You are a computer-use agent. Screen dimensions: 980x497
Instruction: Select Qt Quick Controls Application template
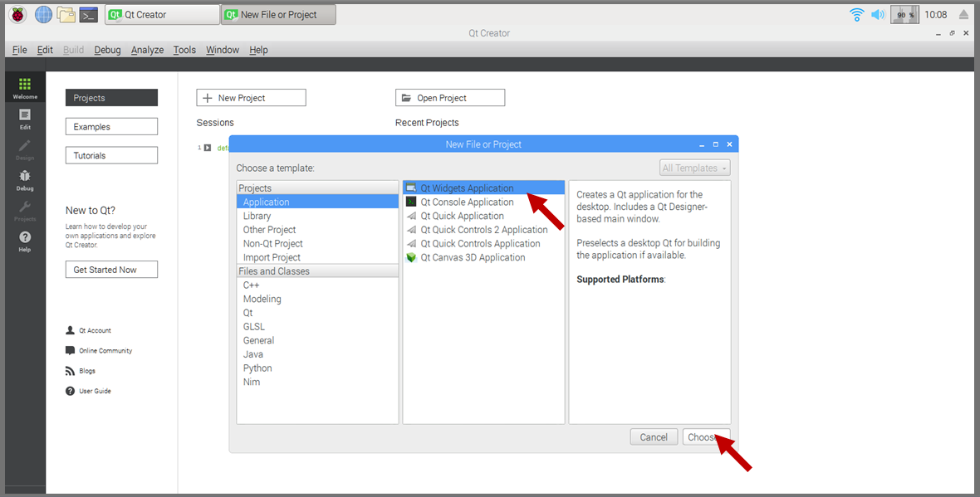(483, 243)
